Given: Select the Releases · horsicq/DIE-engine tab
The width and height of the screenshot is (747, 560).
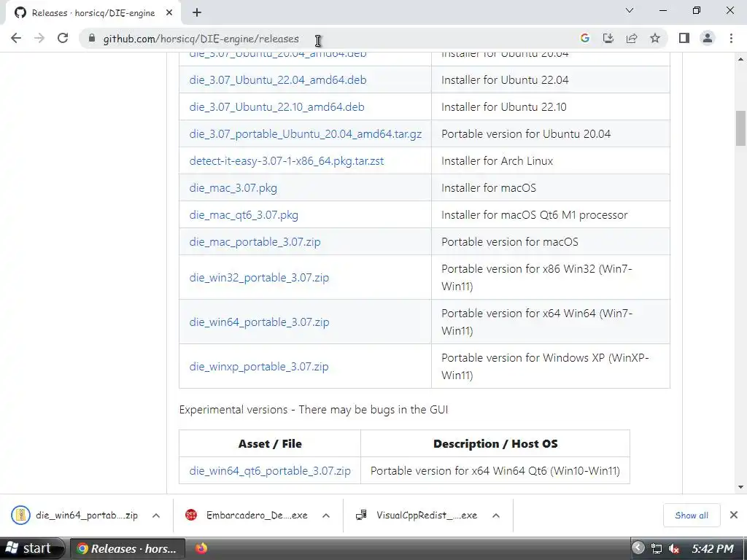Looking at the screenshot, I should coord(93,13).
